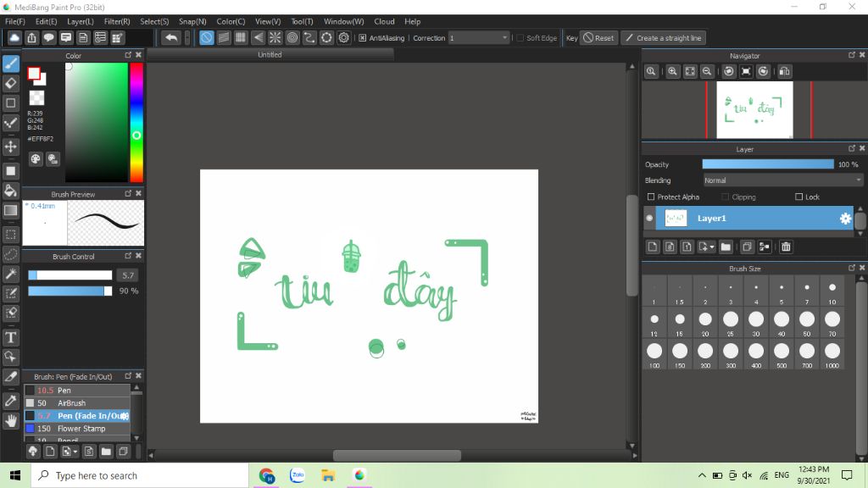Open the Cloud menu
Image resolution: width=868 pixels, height=488 pixels.
point(384,21)
